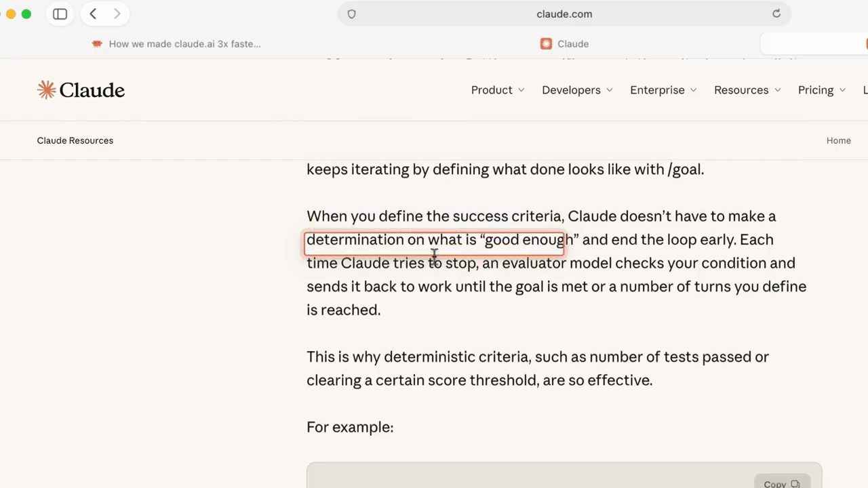Click the phrase 'keeps iterating by defining'
The height and width of the screenshot is (488, 868).
pos(397,169)
